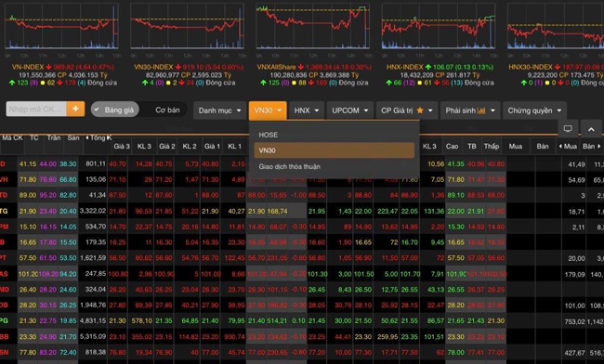Click the left arrow beside the far-right Mua header
This screenshot has height=364, width=604.
click(559, 146)
